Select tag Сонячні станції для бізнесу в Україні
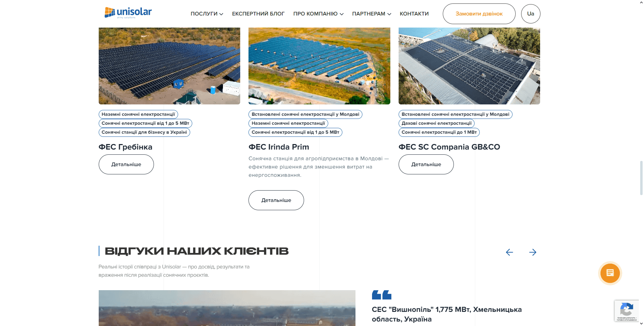 pos(144,132)
